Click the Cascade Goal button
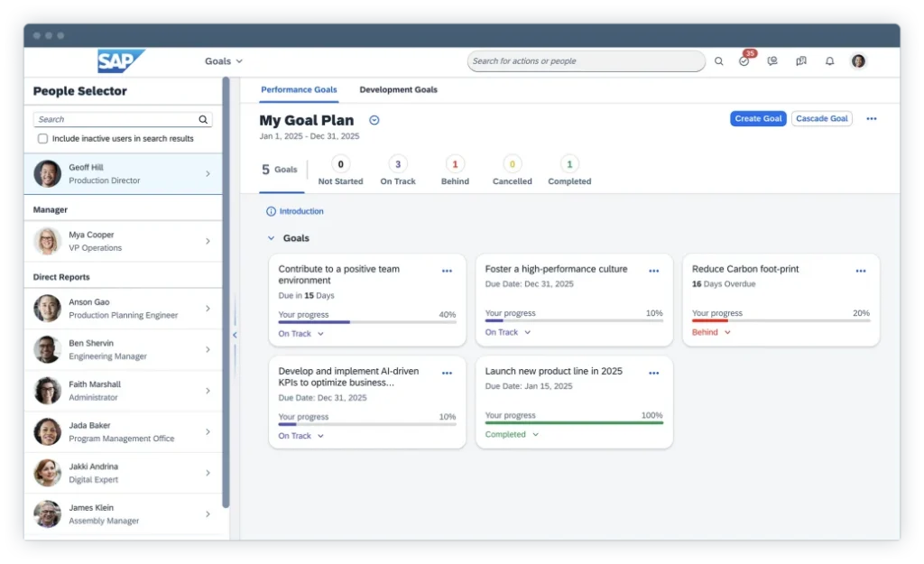This screenshot has width=924, height=564. click(821, 119)
